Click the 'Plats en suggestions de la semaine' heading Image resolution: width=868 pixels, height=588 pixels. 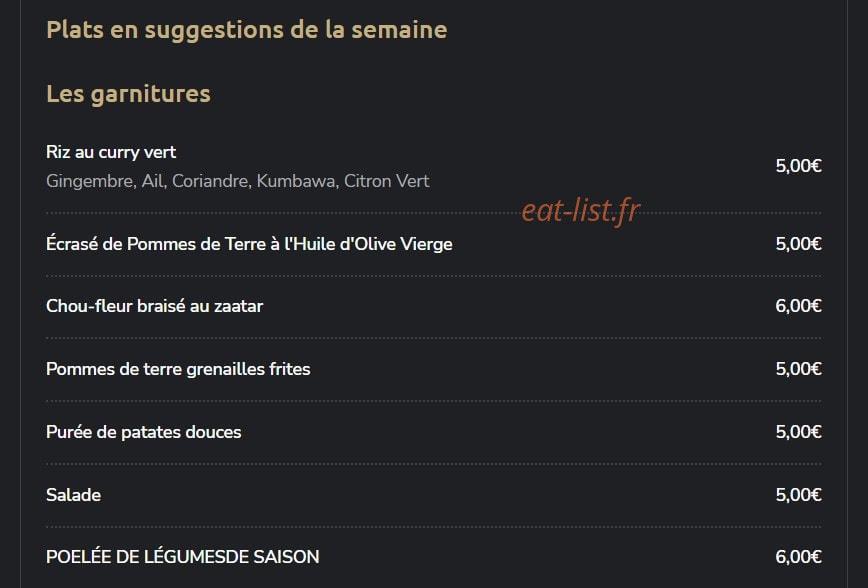click(246, 30)
